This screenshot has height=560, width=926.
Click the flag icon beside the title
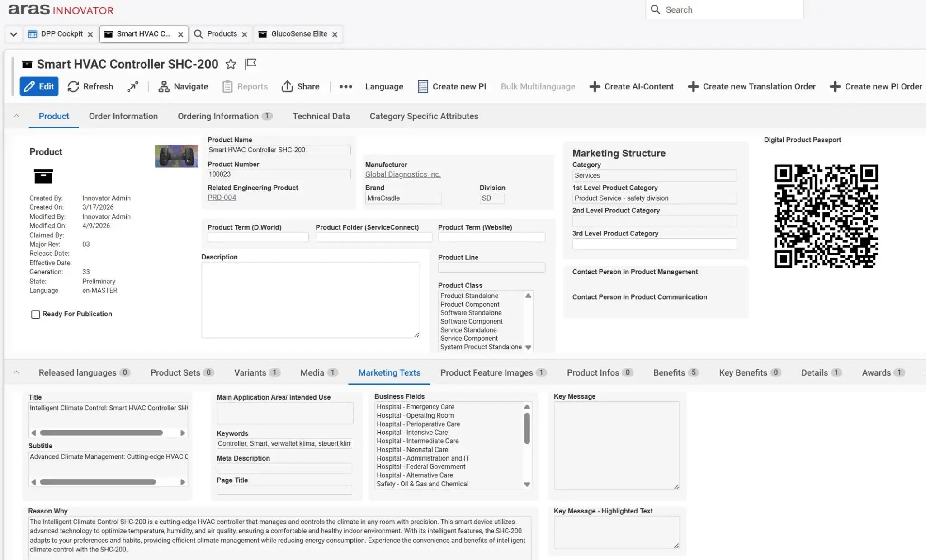click(250, 64)
